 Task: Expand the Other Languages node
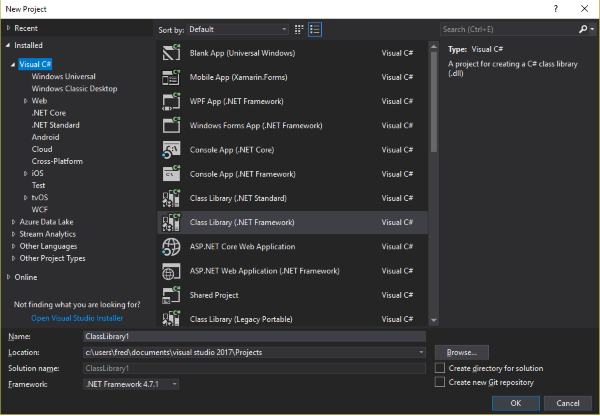[13, 246]
